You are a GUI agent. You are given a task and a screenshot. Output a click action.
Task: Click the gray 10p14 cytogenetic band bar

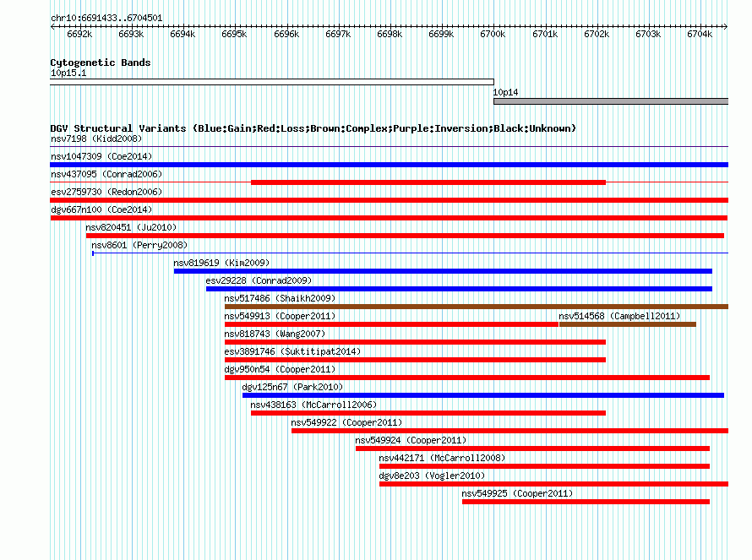click(x=611, y=101)
